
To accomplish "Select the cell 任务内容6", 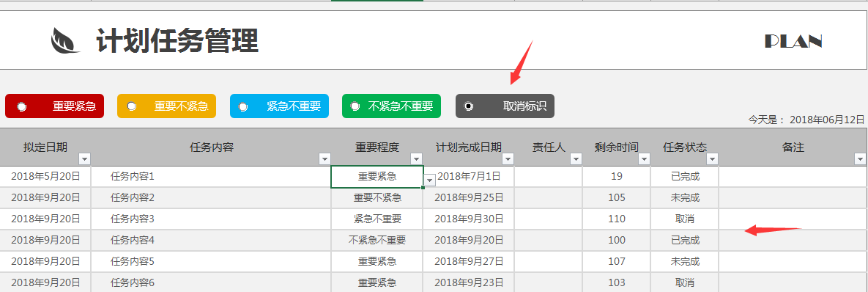I will [x=211, y=282].
